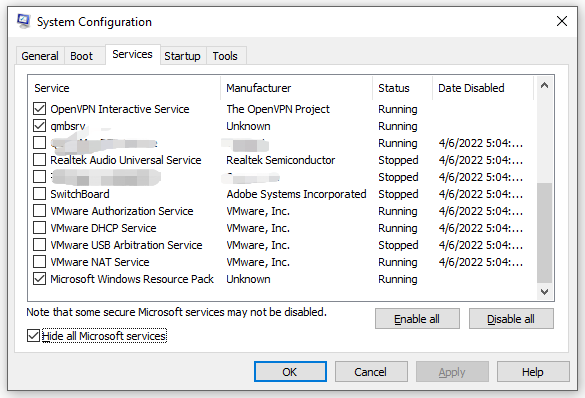585x398 pixels.
Task: Click date disabled cell of VMware DHCP Service
Action: pos(481,228)
